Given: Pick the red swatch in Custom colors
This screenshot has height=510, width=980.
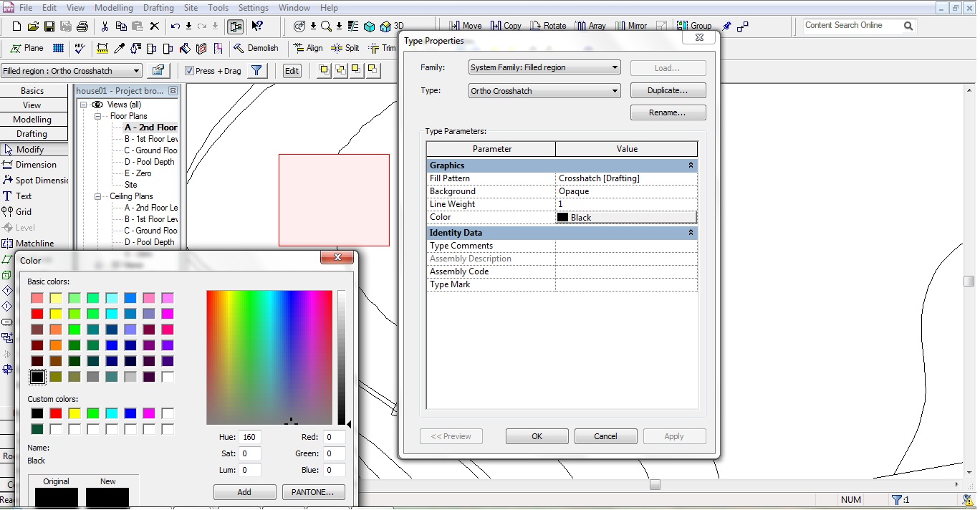Looking at the screenshot, I should tap(56, 413).
